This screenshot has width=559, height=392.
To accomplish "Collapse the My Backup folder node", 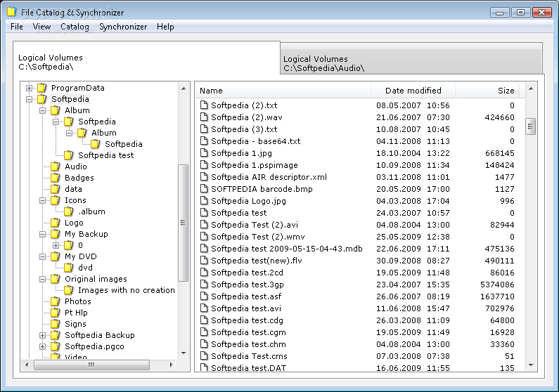I will [x=42, y=234].
